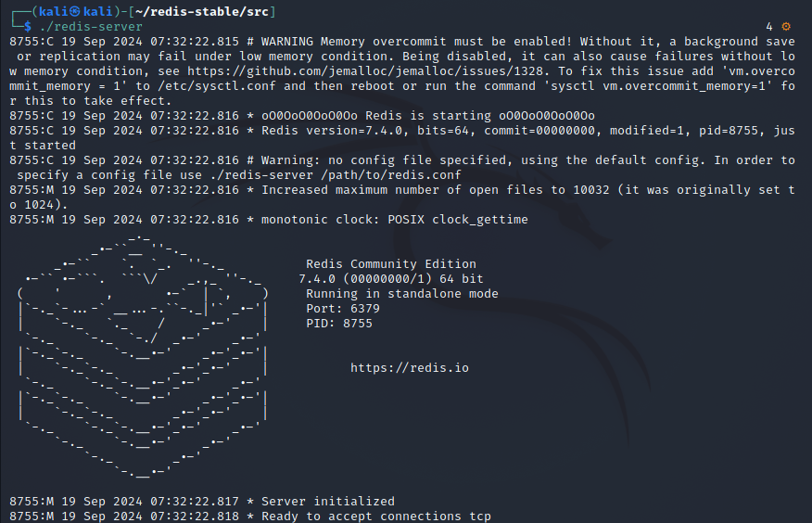Click the blue dollar sign prompt symbol
812x523 pixels.
click(28, 26)
